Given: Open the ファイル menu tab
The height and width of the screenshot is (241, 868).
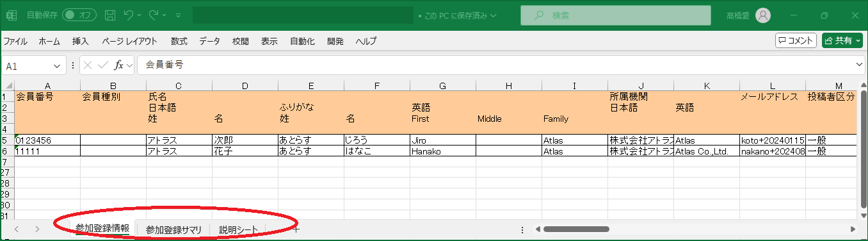Looking at the screenshot, I should click(15, 41).
